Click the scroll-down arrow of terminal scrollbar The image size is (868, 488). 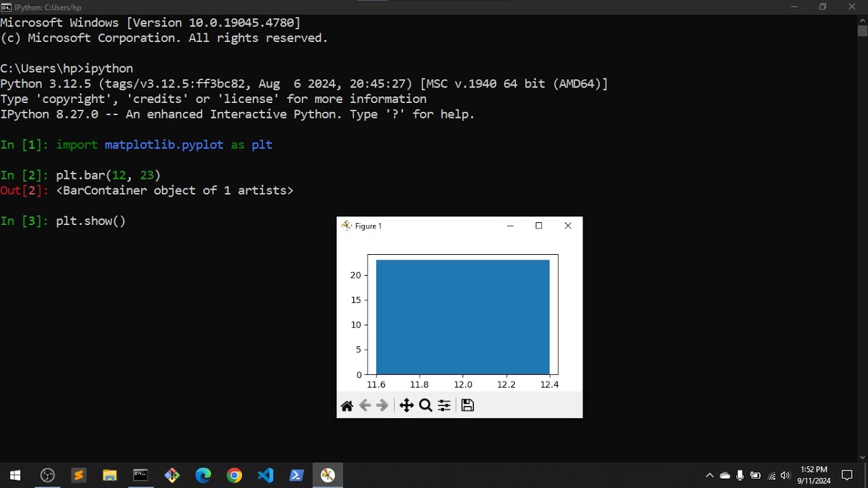[863, 457]
